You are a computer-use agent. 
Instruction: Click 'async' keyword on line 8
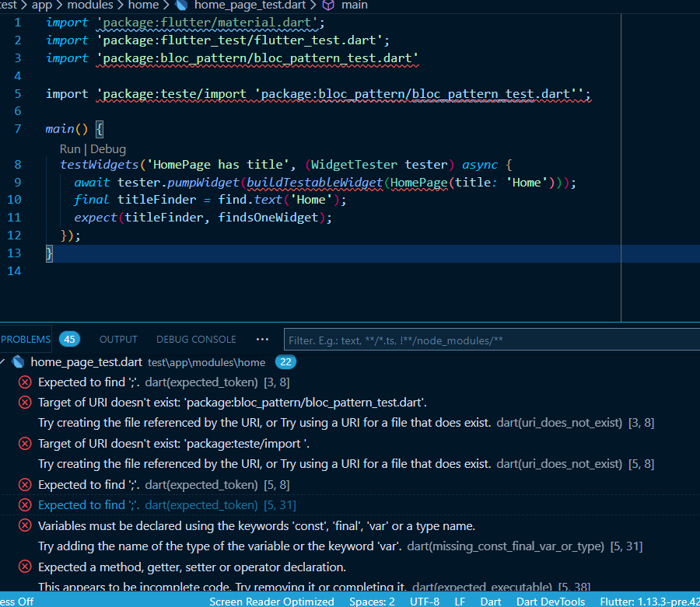click(480, 165)
